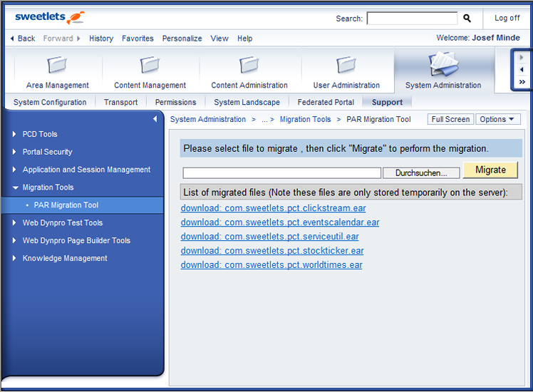This screenshot has height=392, width=533.
Task: Click left arrow in tab scroller
Action: click(522, 70)
